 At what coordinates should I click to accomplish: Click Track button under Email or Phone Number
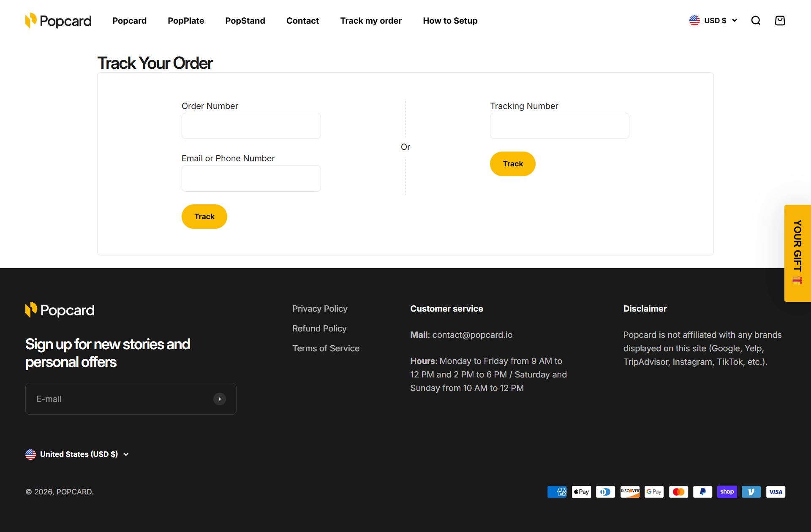pyautogui.click(x=204, y=217)
